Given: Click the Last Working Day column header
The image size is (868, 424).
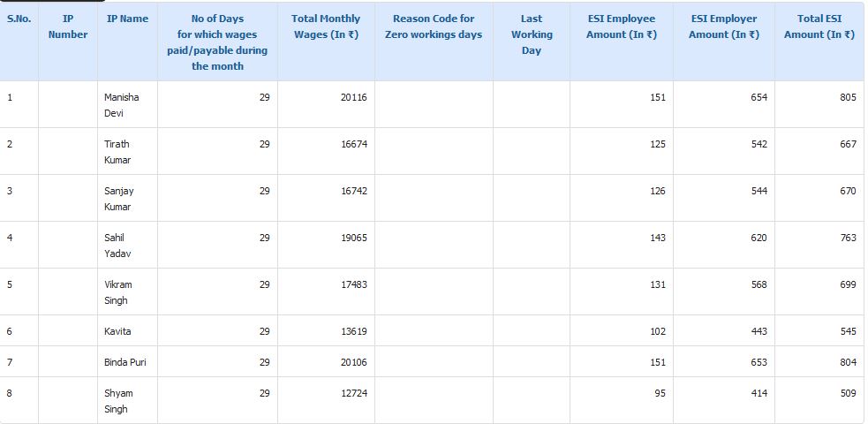Looking at the screenshot, I should (532, 34).
